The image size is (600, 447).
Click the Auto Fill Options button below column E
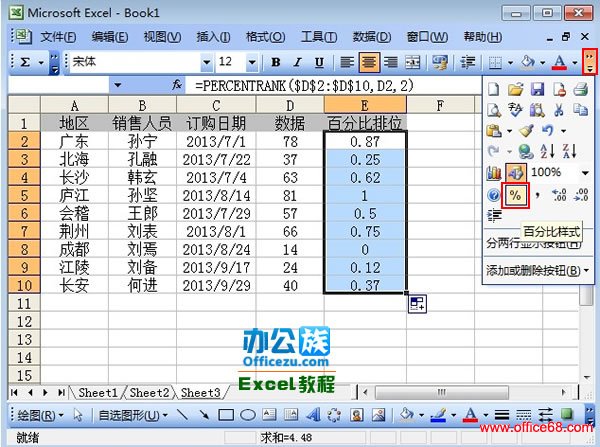point(417,303)
